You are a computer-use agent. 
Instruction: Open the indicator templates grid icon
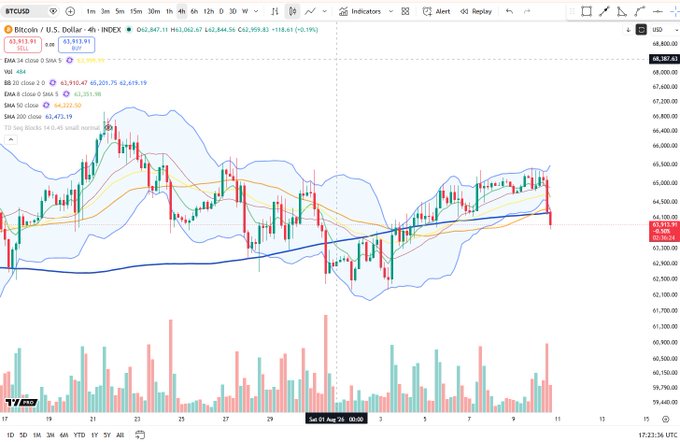pyautogui.click(x=405, y=11)
